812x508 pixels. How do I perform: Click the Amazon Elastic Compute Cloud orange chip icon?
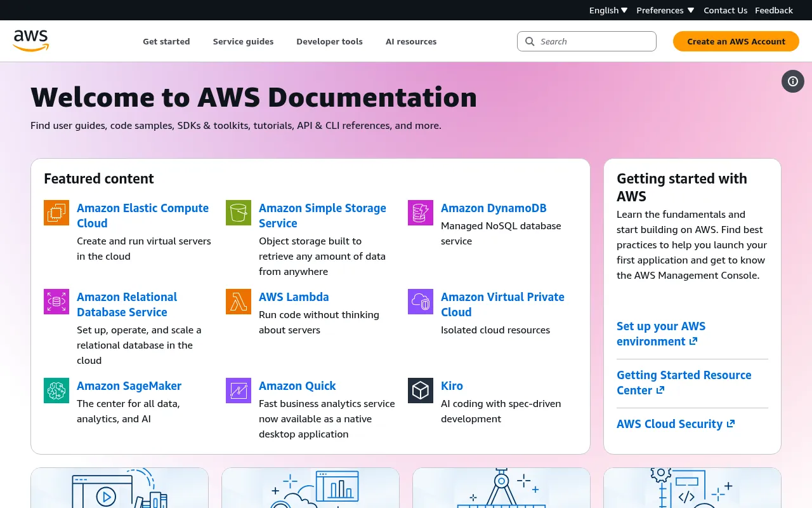tap(56, 213)
